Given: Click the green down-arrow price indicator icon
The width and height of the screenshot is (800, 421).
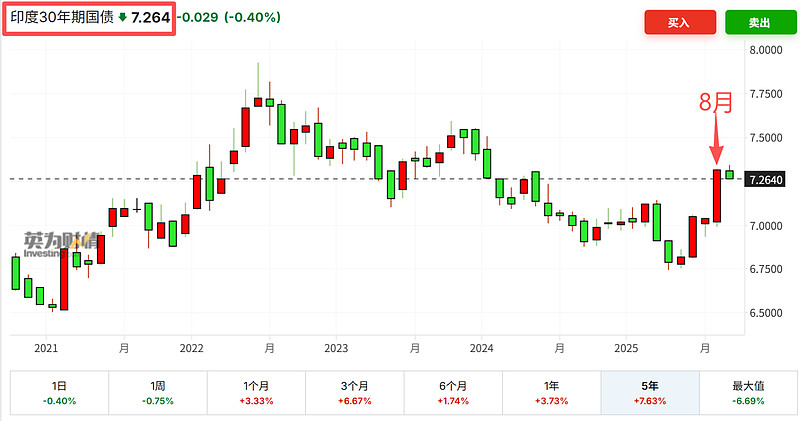Looking at the screenshot, I should 122,17.
